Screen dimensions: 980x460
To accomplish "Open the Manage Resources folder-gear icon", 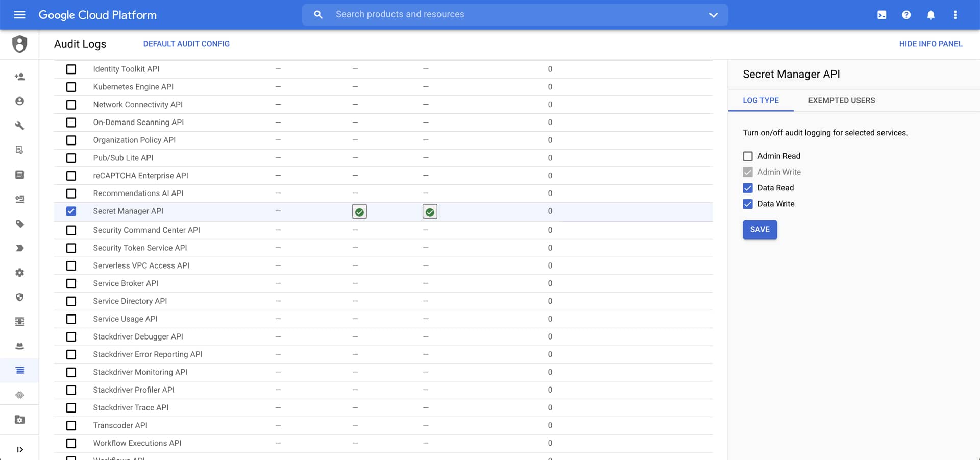I will [x=19, y=420].
